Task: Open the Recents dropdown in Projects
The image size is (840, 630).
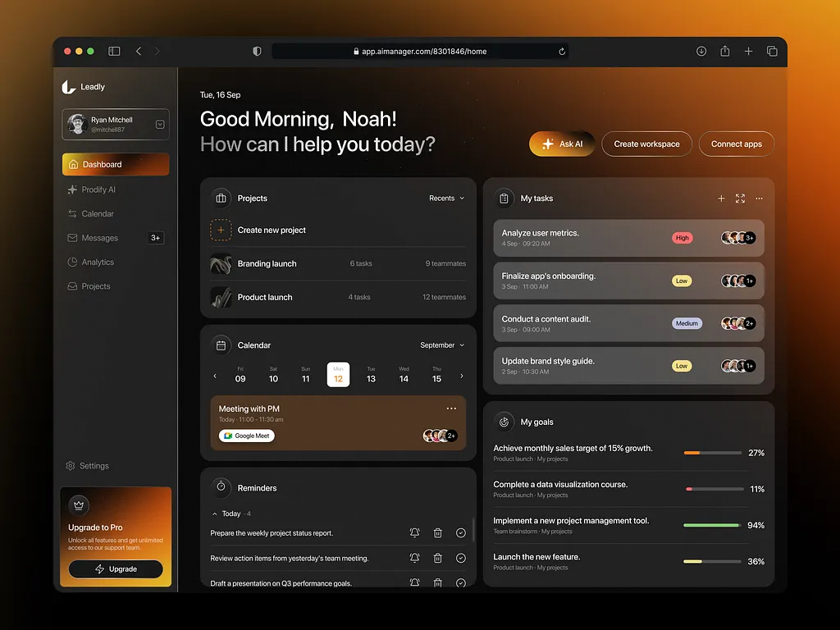Action: (x=446, y=199)
